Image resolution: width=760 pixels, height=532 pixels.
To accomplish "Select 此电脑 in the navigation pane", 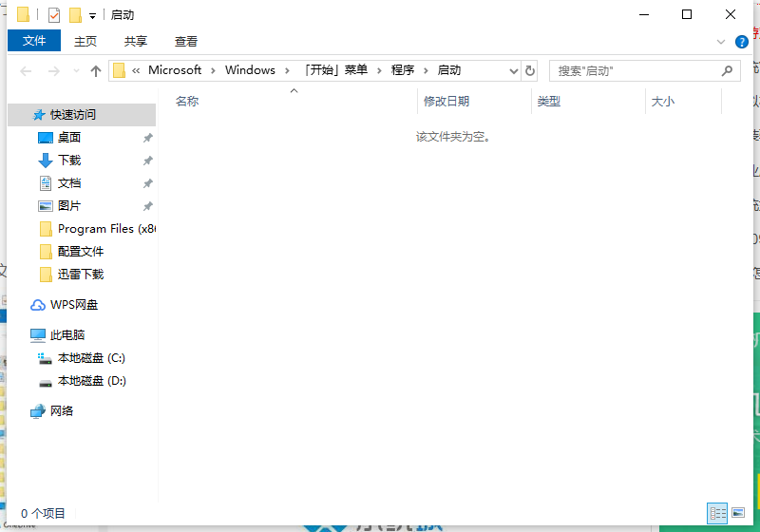I will (66, 335).
